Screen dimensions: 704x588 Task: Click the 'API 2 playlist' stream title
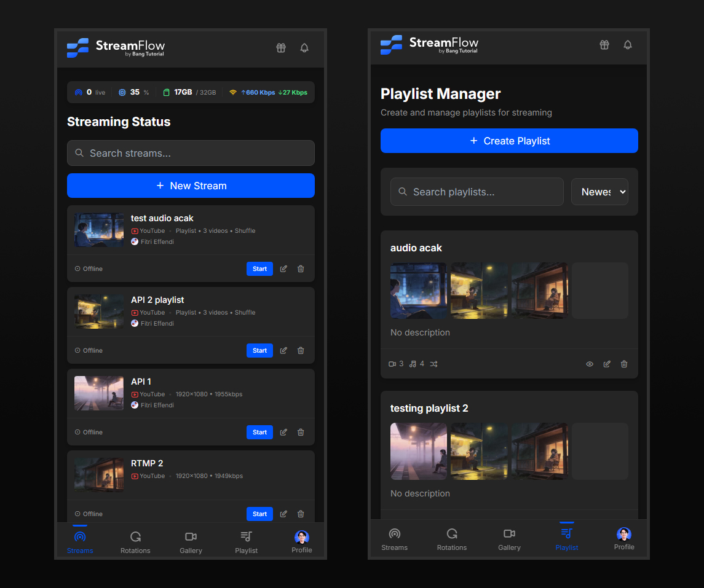tap(157, 300)
